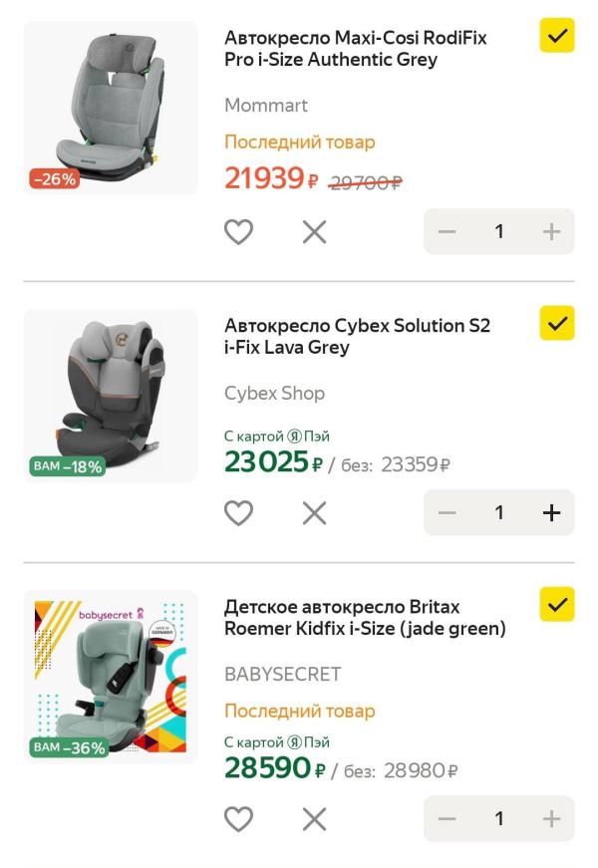Remove Britax Roemer Kidfix from cart
The height and width of the screenshot is (868, 598).
314,819
